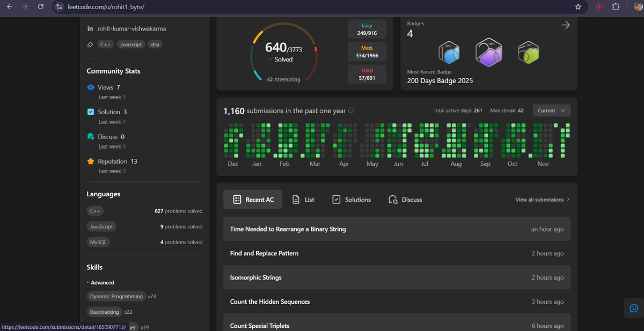Switch to the Solutions tab
Screen dimensions: 644x331
pos(352,200)
